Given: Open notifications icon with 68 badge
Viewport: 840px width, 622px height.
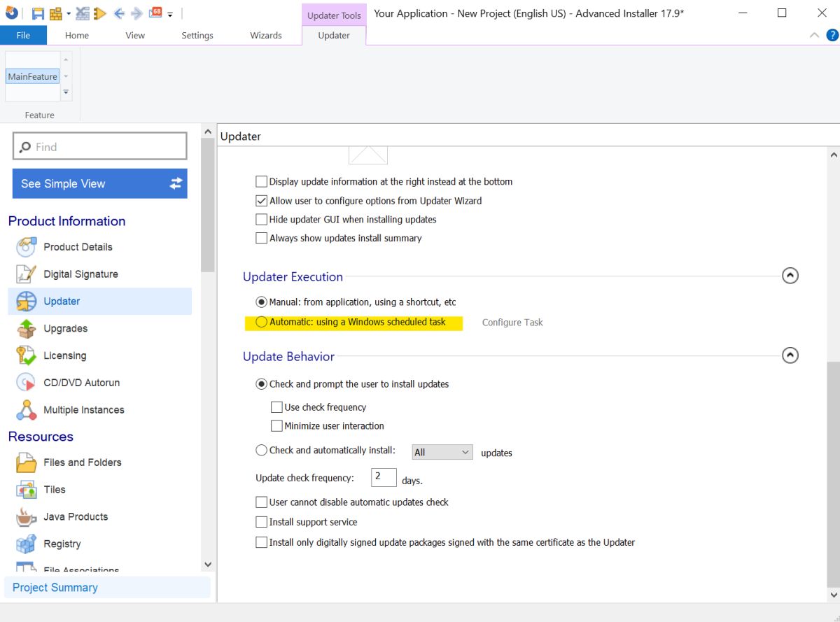Looking at the screenshot, I should click(x=155, y=13).
